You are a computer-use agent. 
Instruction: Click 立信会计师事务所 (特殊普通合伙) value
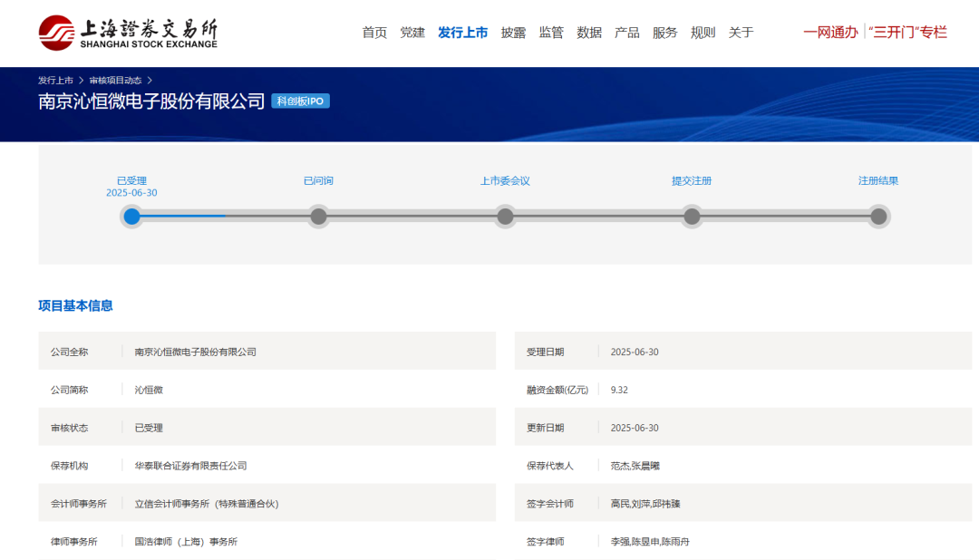tap(207, 504)
